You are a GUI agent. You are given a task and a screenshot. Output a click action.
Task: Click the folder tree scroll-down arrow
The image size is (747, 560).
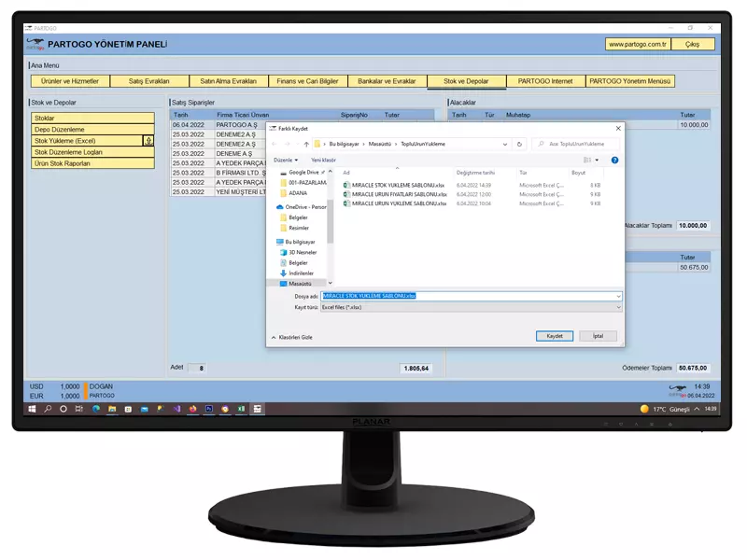click(x=331, y=283)
